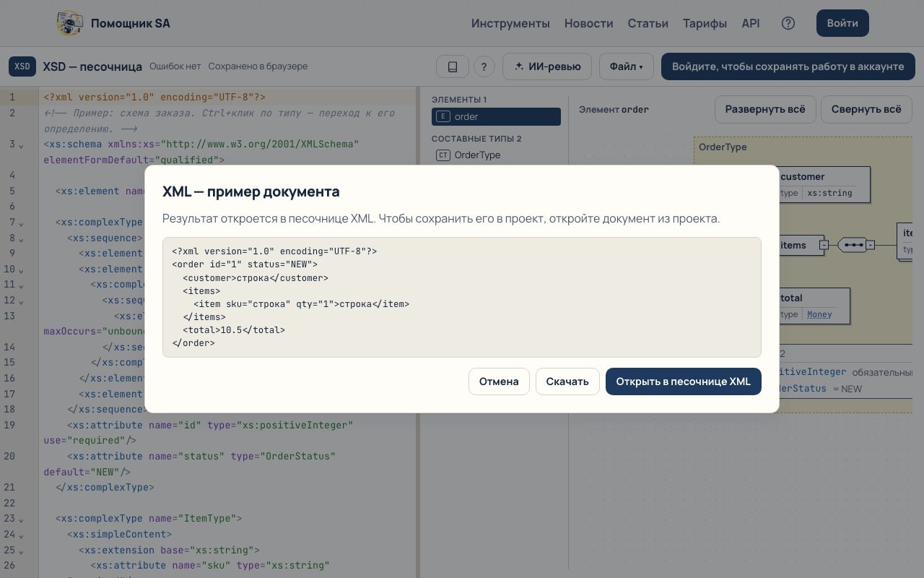Click the '= NEW' default value text

coord(847,389)
